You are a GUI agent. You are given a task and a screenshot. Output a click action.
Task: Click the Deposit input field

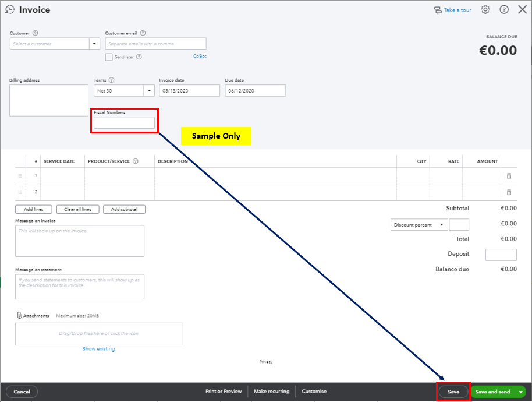pyautogui.click(x=501, y=255)
